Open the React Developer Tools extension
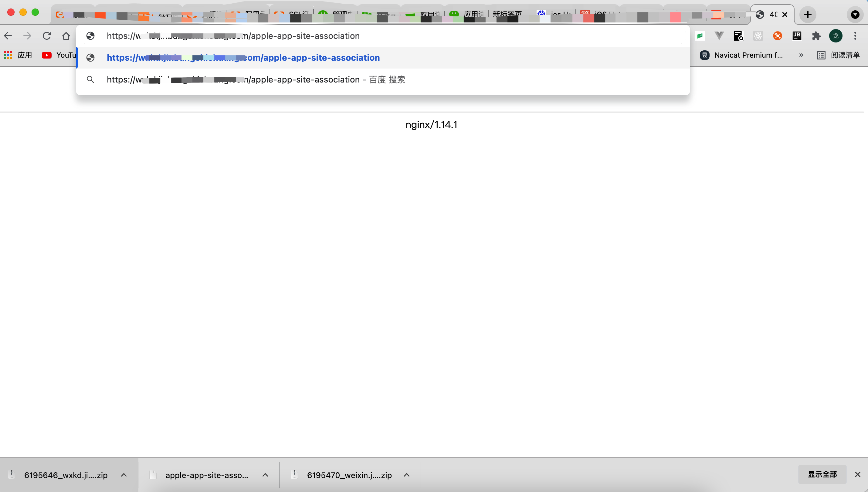868x492 pixels. (758, 35)
